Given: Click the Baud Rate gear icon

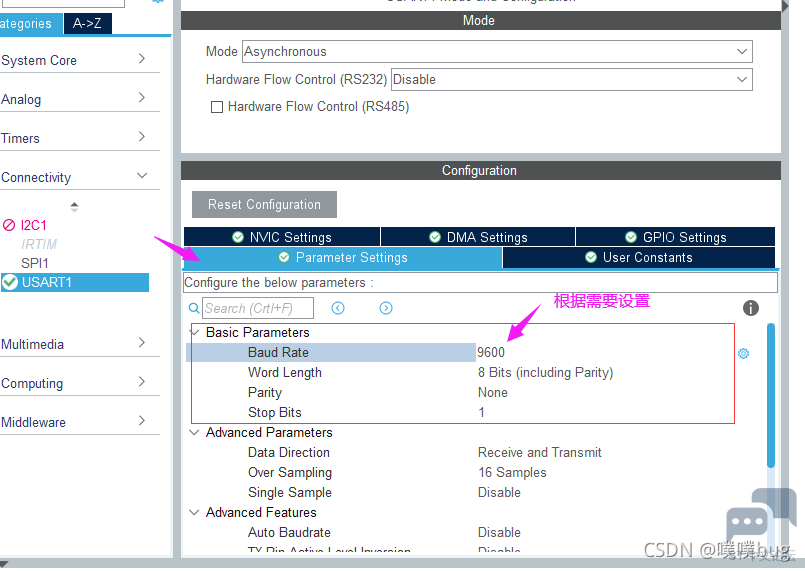Looking at the screenshot, I should [743, 353].
